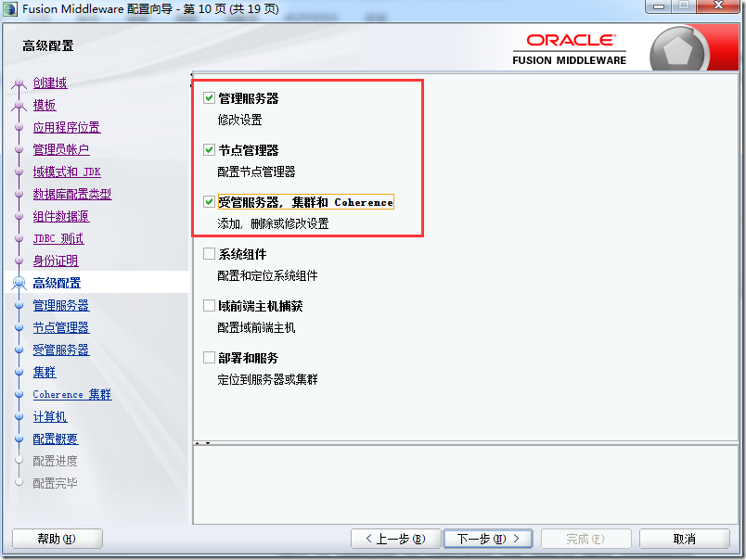Click the step node beside 管理员帐户
Screen dimensions: 746x560
19,150
